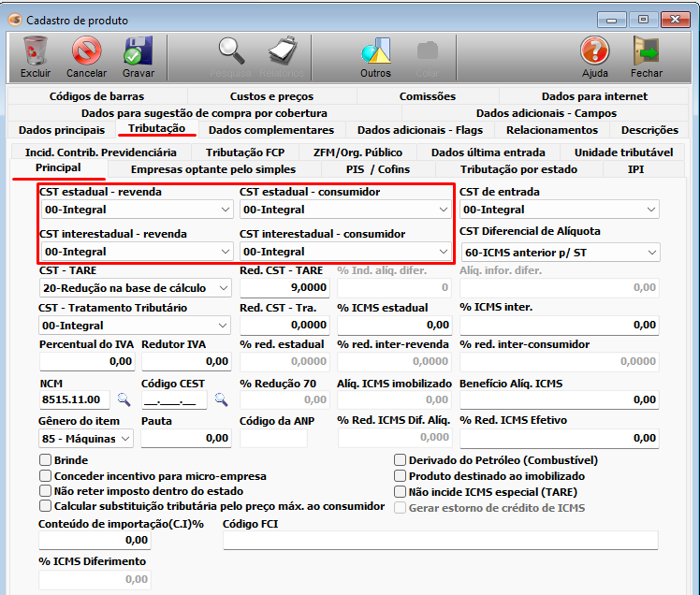Viewport: 700px width, 595px height.
Task: Click the Excluir trash icon
Action: 36,50
